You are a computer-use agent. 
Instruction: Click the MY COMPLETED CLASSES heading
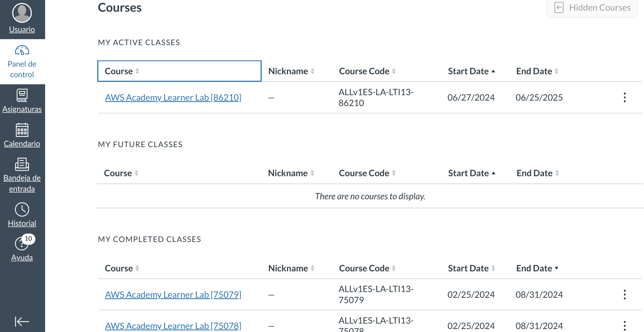pos(149,239)
